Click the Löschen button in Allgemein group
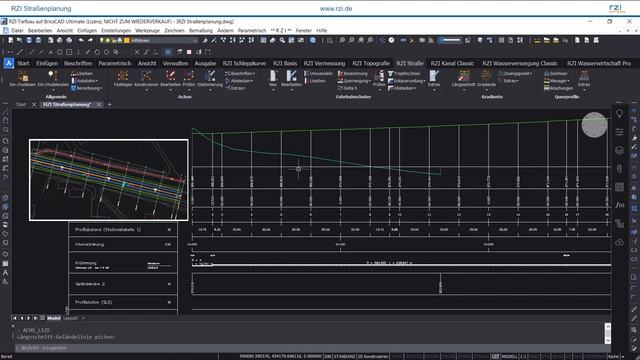The image size is (640, 360). tap(82, 73)
